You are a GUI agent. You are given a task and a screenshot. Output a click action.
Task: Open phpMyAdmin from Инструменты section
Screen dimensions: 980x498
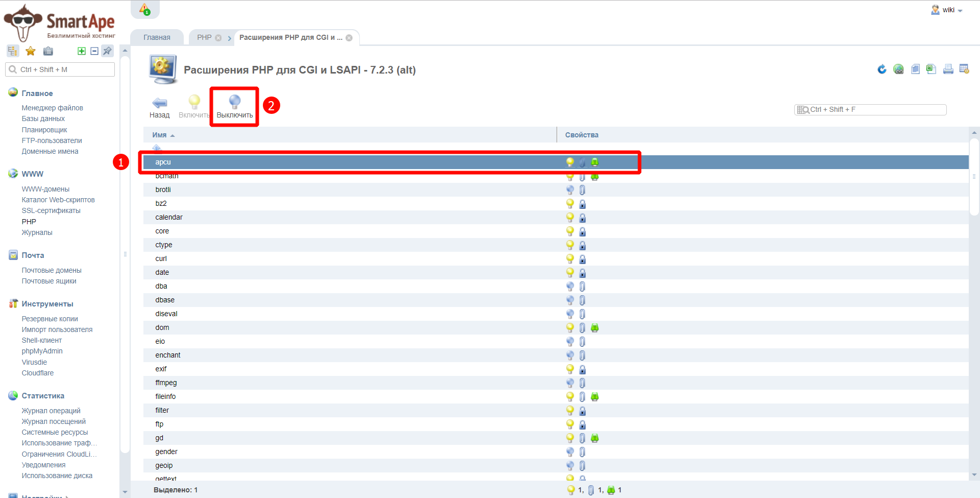click(x=42, y=351)
